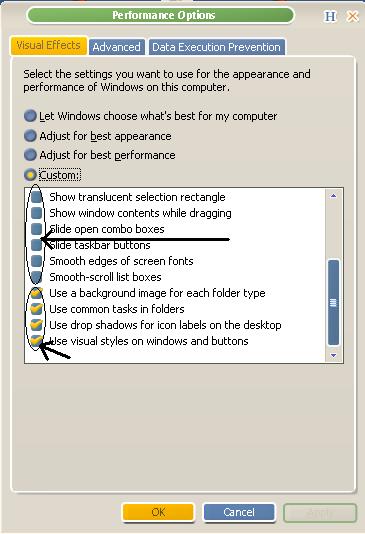The image size is (365, 534).
Task: Close the Performance Options dialog with X
Action: click(352, 16)
